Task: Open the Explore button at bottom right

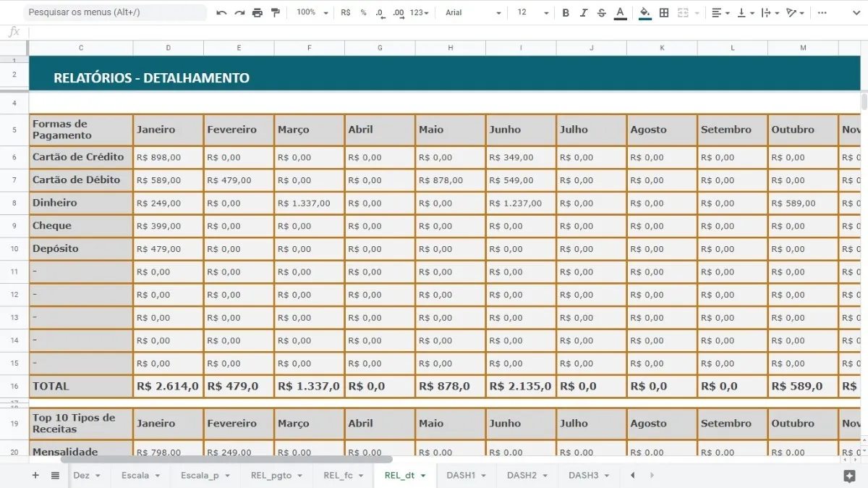Action: (x=849, y=476)
